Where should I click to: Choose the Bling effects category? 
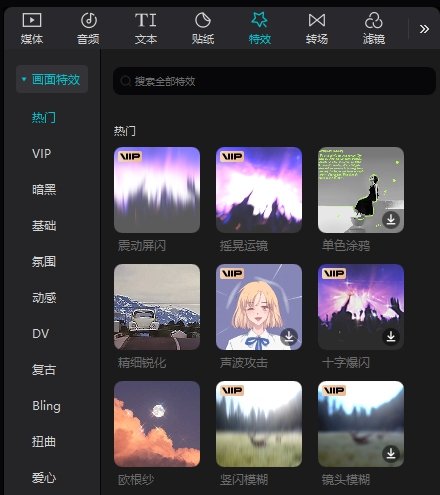click(x=46, y=406)
